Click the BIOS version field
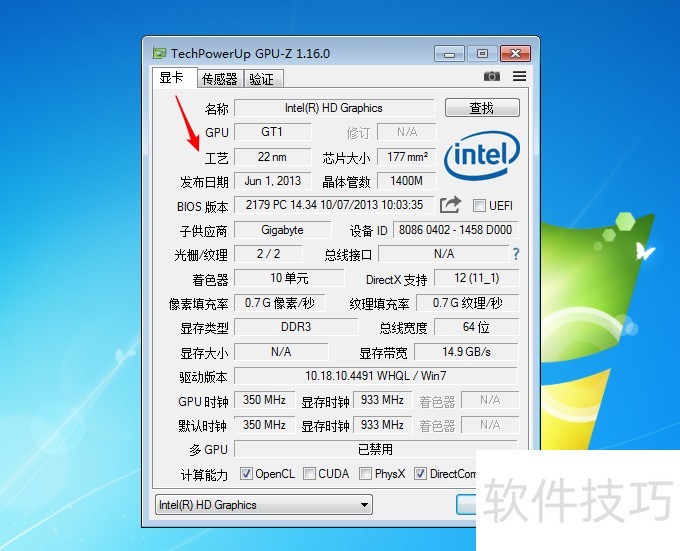 (334, 205)
